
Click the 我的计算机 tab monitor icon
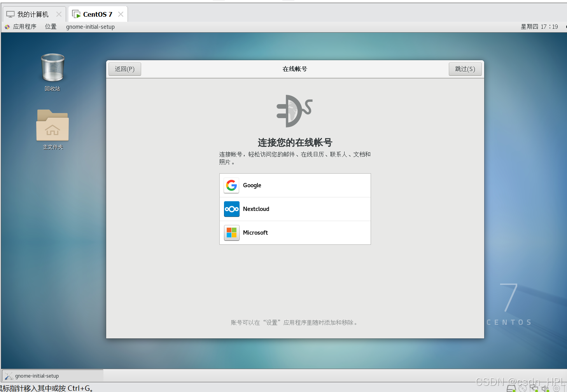(10, 14)
